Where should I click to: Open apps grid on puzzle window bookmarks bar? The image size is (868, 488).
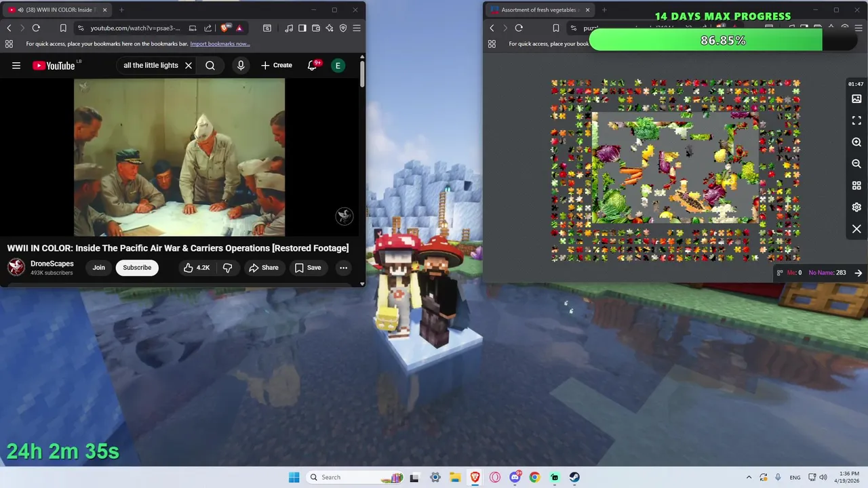point(492,43)
